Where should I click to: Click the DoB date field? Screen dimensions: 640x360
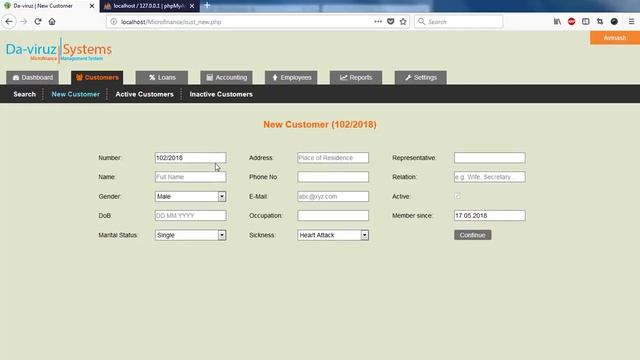click(191, 216)
